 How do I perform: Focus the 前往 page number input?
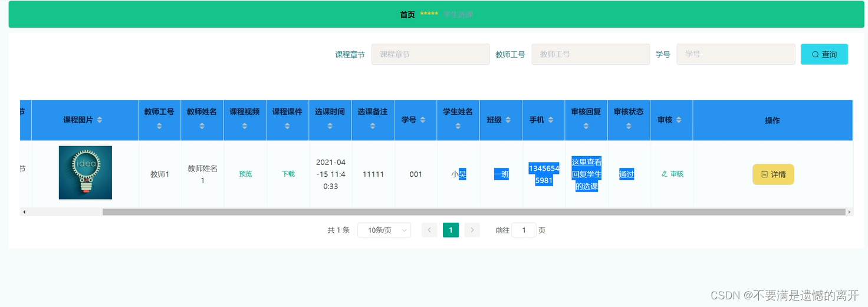coord(524,230)
